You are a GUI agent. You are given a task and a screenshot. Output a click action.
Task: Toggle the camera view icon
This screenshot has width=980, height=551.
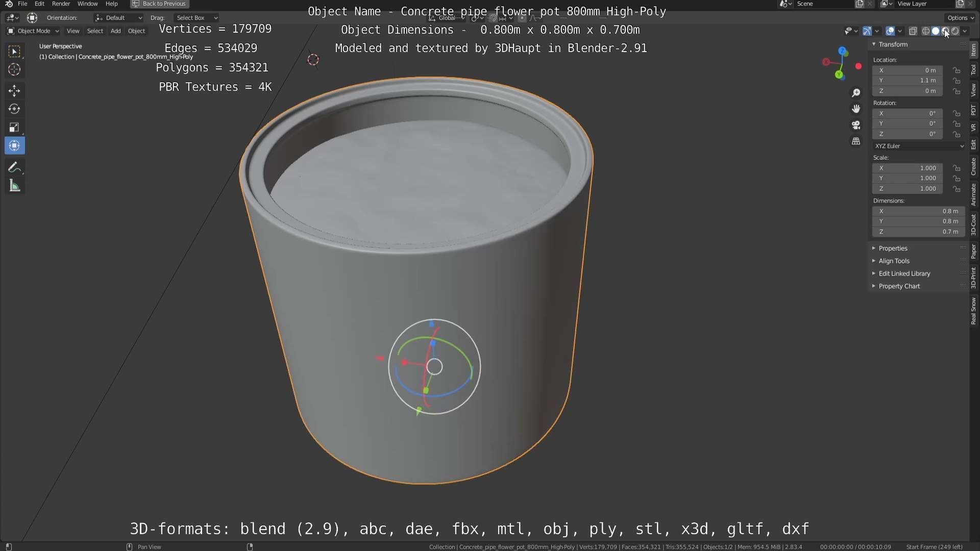coord(856,125)
